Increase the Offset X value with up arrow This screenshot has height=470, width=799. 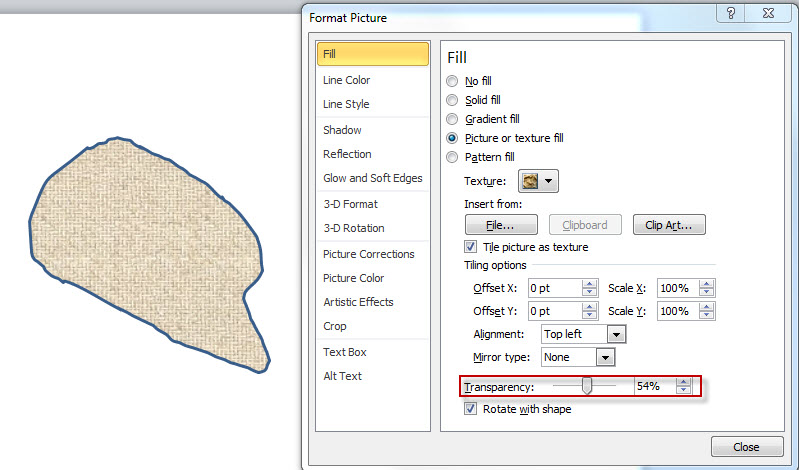tap(590, 284)
